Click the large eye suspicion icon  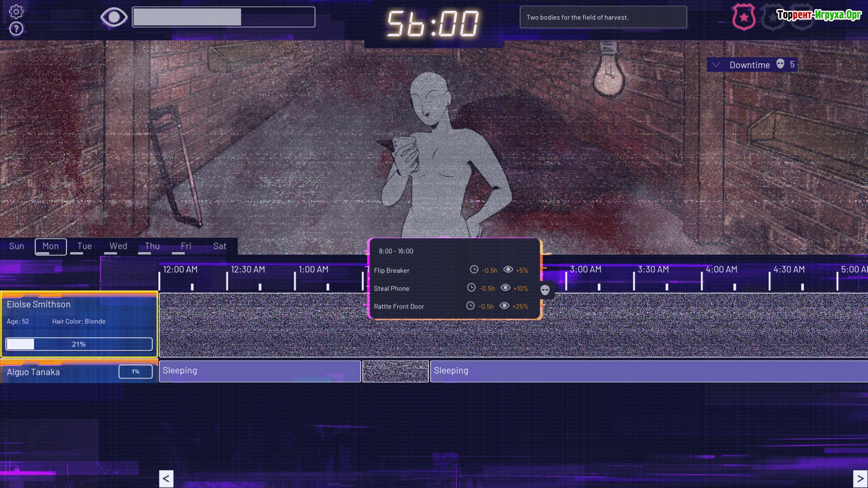(113, 18)
